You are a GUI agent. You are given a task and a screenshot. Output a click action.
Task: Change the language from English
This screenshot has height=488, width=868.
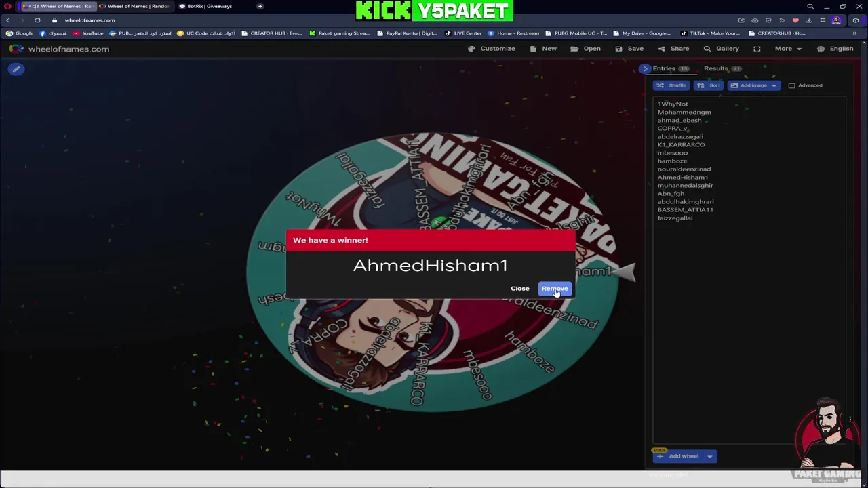pos(835,49)
